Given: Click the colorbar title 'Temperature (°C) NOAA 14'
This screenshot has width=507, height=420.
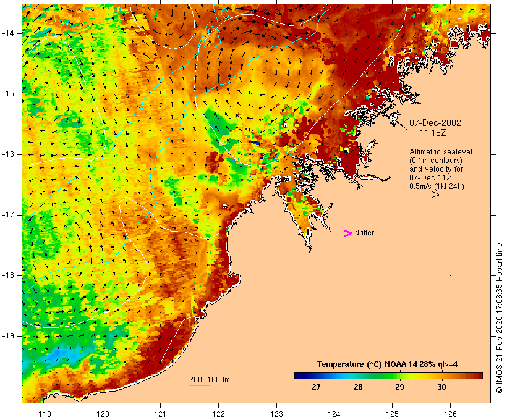Looking at the screenshot, I should coord(367,364).
